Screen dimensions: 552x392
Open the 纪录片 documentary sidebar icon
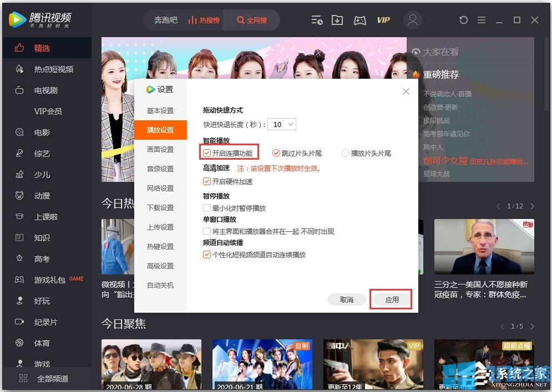(33, 322)
